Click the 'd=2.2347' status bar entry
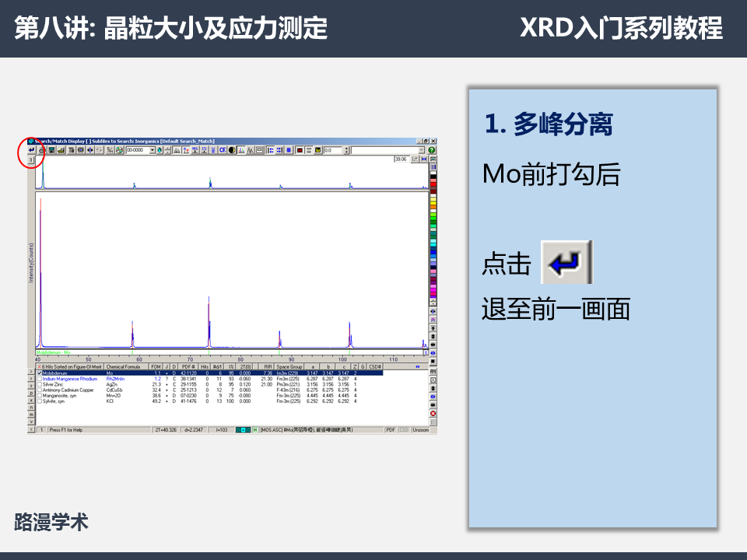This screenshot has width=747, height=560. 194,430
